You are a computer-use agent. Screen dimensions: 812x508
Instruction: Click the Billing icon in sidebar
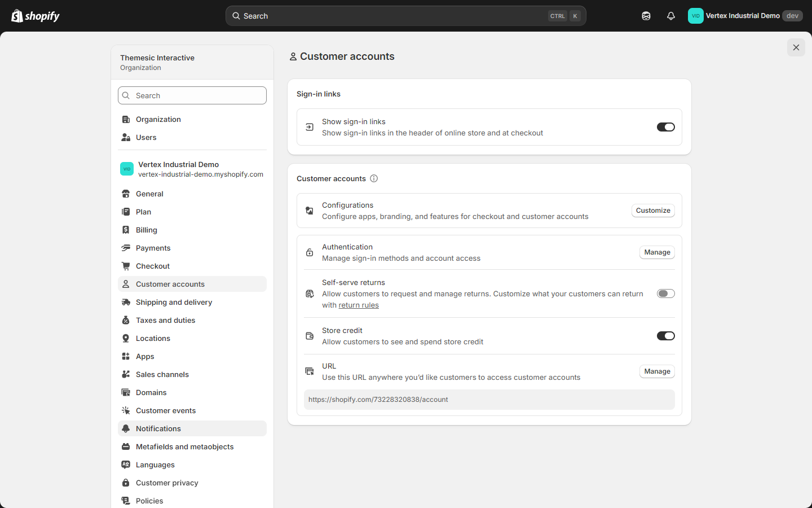126,230
